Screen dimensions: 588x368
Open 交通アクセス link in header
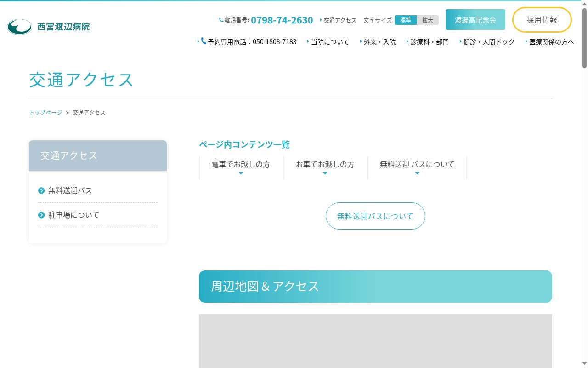(x=340, y=20)
